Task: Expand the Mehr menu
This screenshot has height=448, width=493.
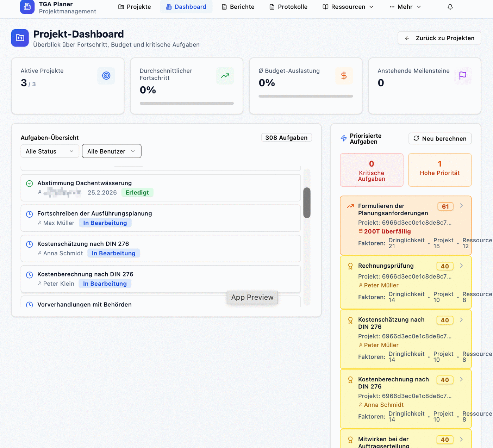Action: point(405,7)
